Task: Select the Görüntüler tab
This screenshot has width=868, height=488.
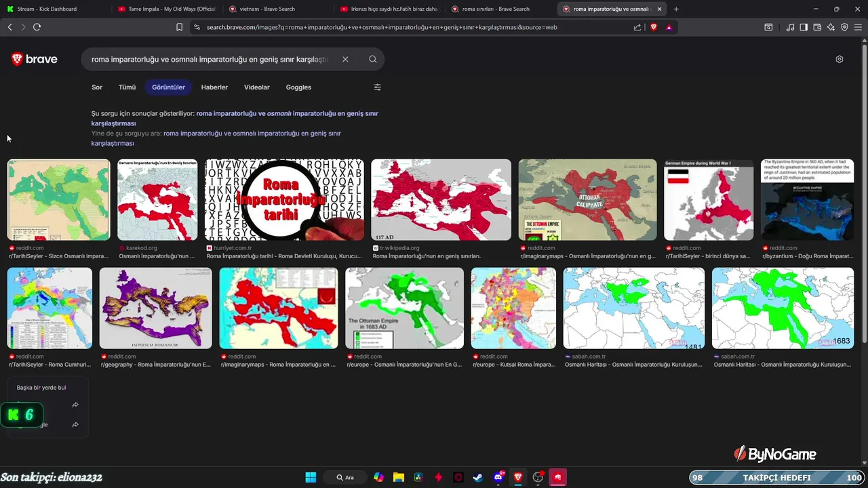Action: pos(169,87)
